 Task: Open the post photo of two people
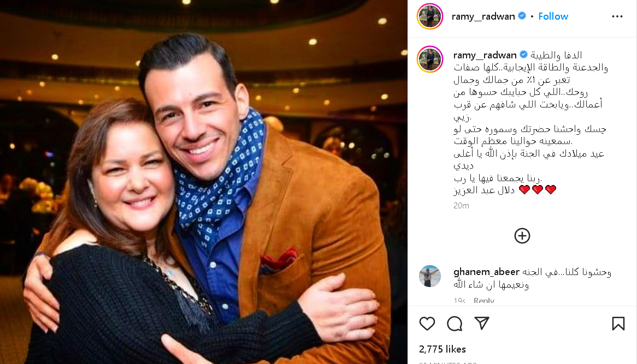[204, 182]
